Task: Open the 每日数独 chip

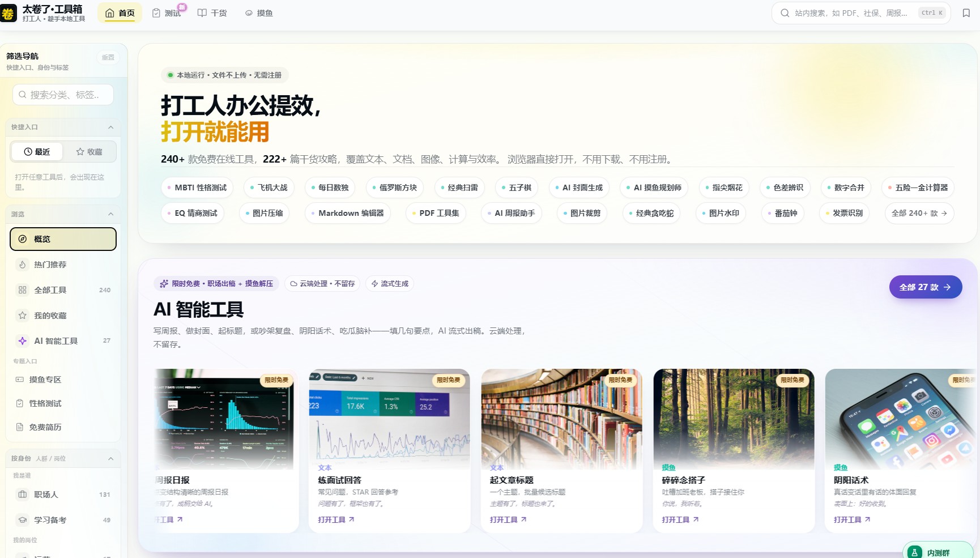Action: (x=330, y=188)
